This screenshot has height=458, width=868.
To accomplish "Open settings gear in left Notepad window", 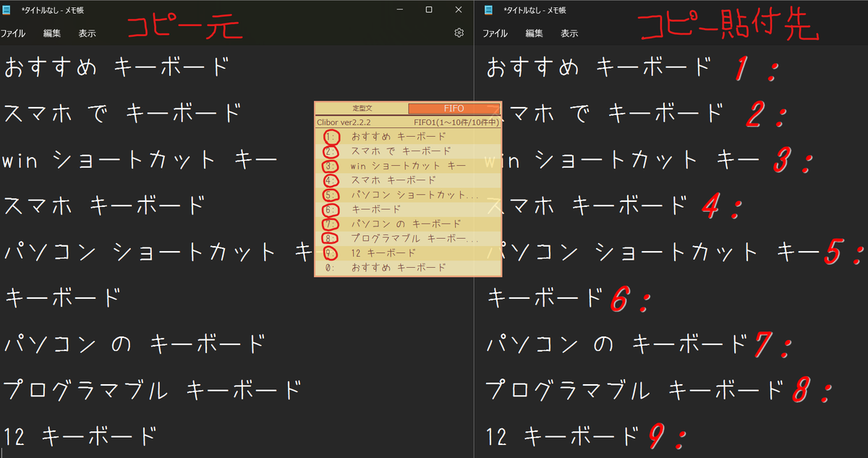I will 459,33.
